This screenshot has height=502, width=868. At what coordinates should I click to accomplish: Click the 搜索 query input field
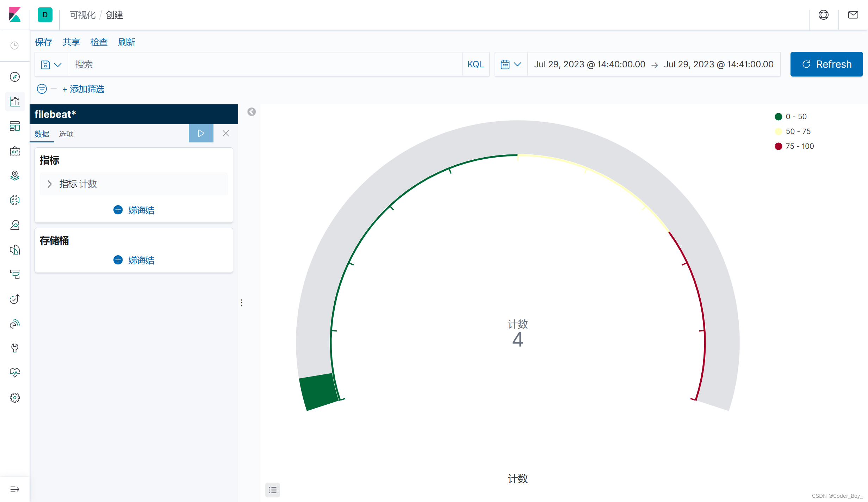264,64
